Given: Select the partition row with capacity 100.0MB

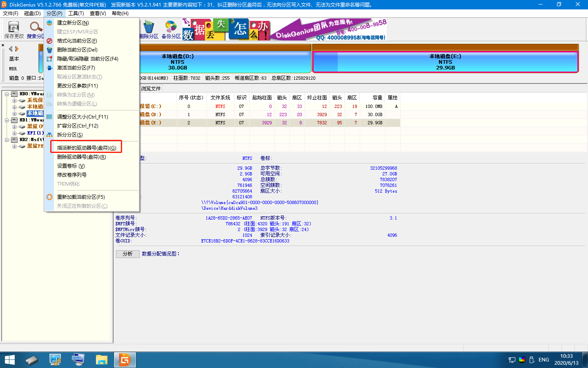Looking at the screenshot, I should coord(269,106).
